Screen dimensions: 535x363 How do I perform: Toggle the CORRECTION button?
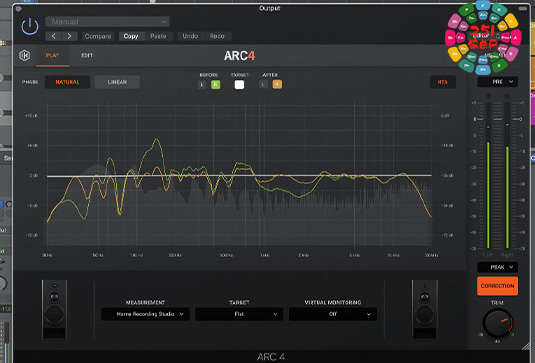(x=497, y=286)
